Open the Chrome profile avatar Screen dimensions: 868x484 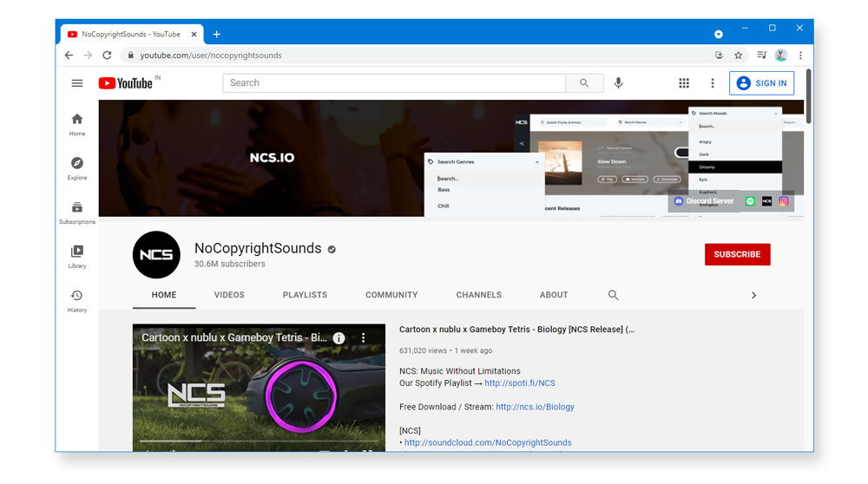click(x=781, y=55)
